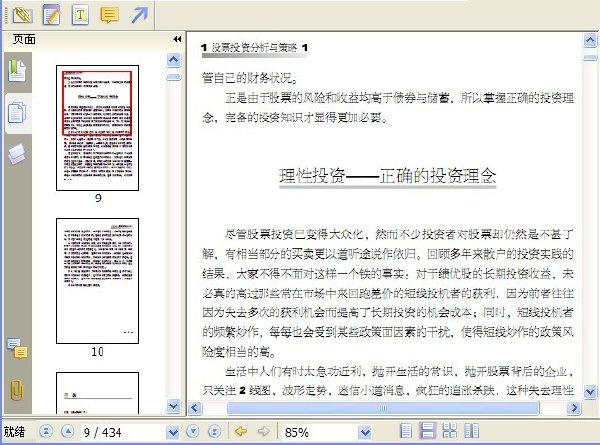Open the Attachments paperclip panel

(17, 390)
